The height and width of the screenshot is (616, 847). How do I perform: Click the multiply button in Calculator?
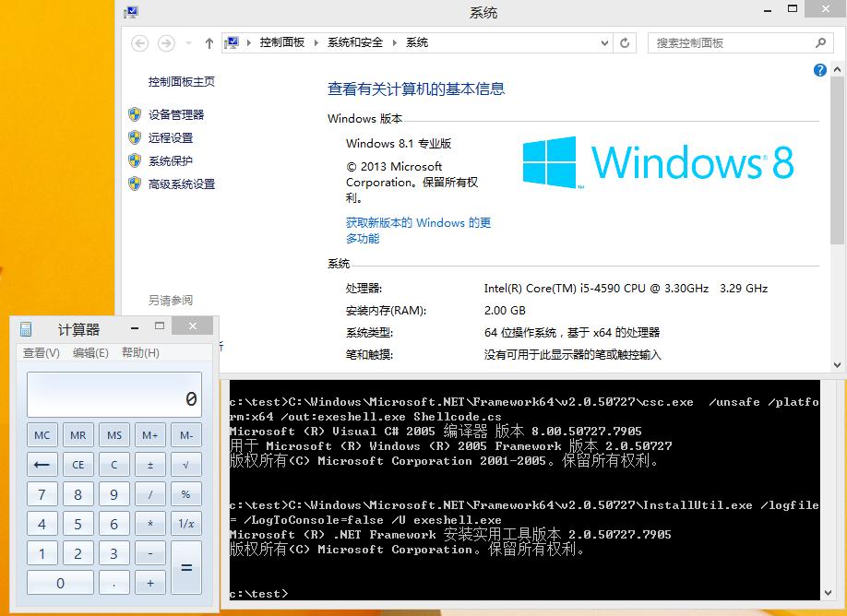click(x=150, y=523)
